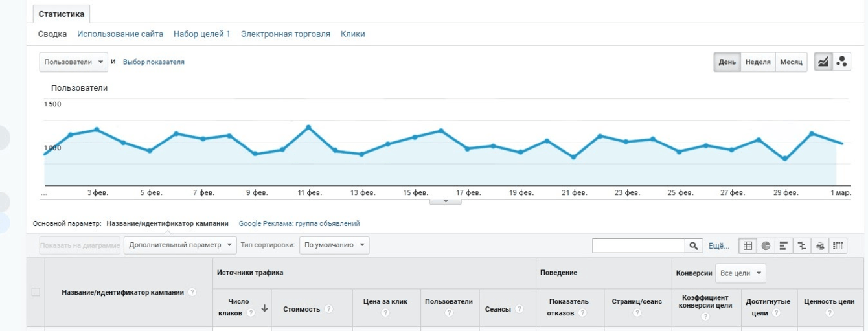Click the magnifier search button
Viewport: 868px width, 331px height.
tap(694, 245)
